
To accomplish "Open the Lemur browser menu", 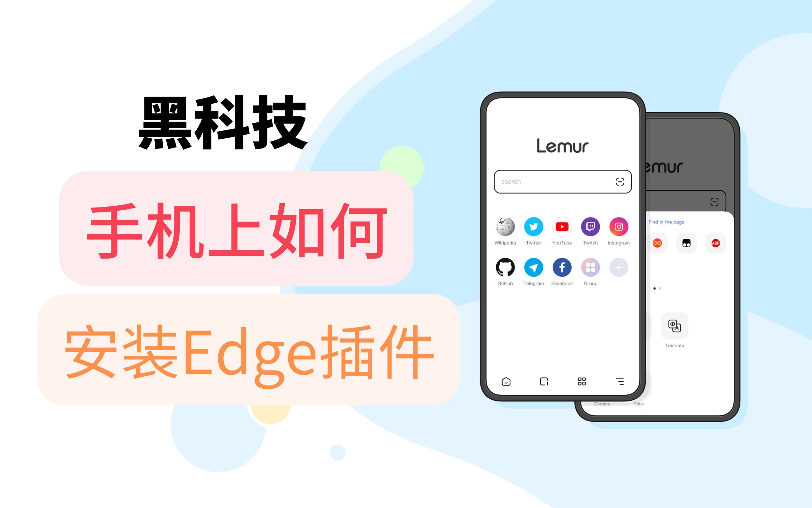I will (618, 381).
